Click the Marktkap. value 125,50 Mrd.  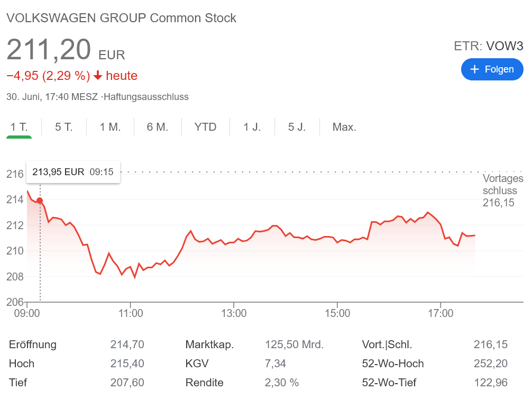pos(294,345)
